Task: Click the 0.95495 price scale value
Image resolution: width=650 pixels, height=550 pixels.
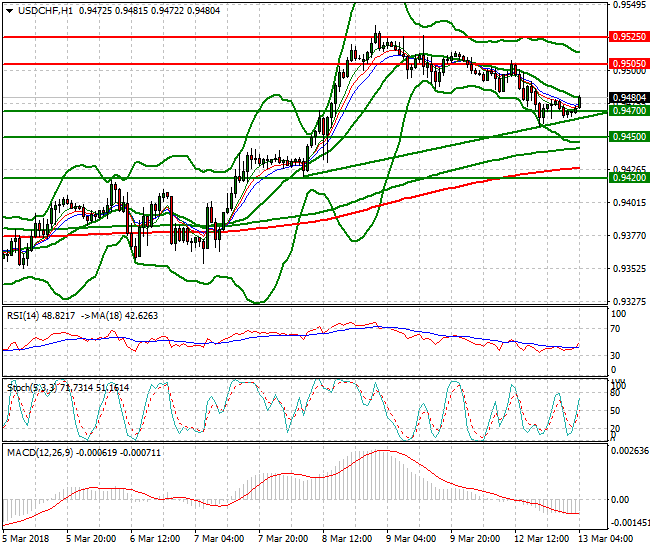Action: (x=630, y=5)
